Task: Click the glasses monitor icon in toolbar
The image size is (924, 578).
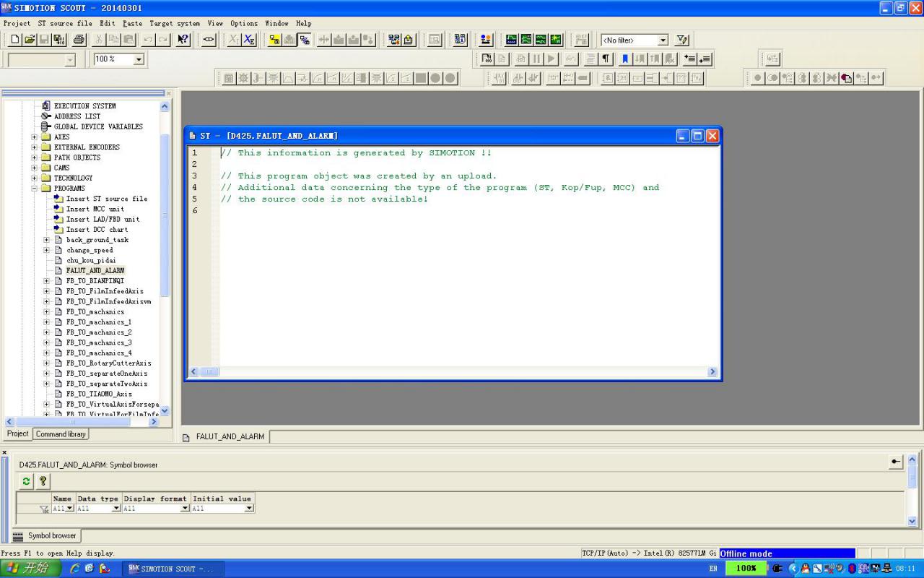Action: (209, 40)
